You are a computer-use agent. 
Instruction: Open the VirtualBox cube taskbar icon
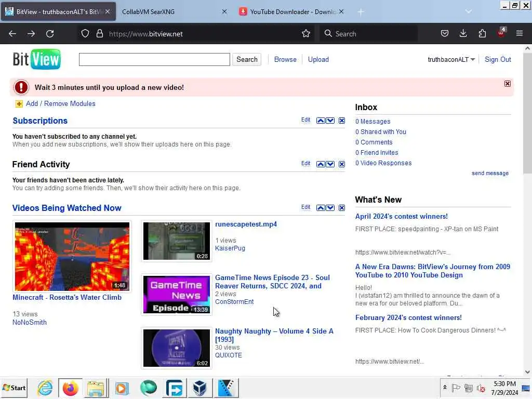tap(200, 388)
